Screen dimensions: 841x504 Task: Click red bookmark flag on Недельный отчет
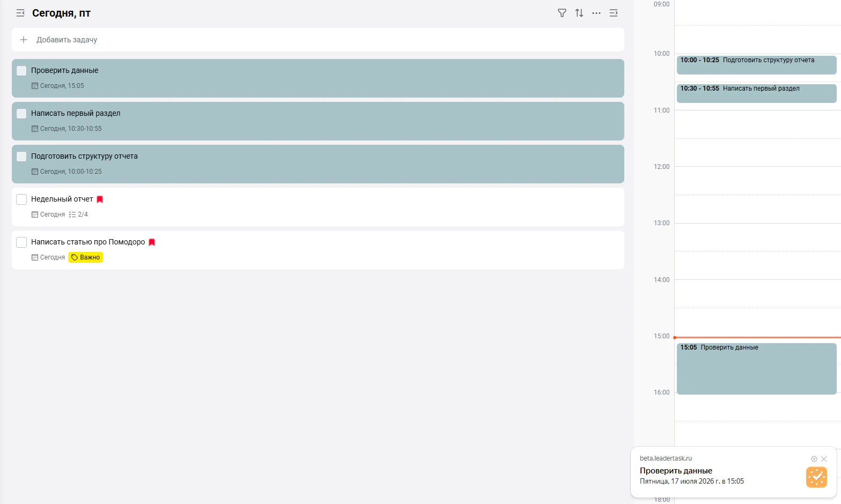coord(100,199)
